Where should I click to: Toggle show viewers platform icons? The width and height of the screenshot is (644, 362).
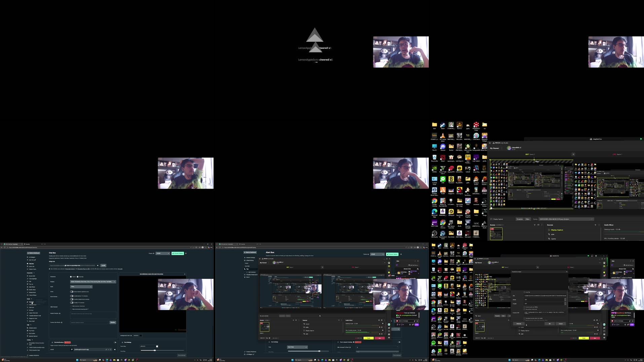point(72,292)
